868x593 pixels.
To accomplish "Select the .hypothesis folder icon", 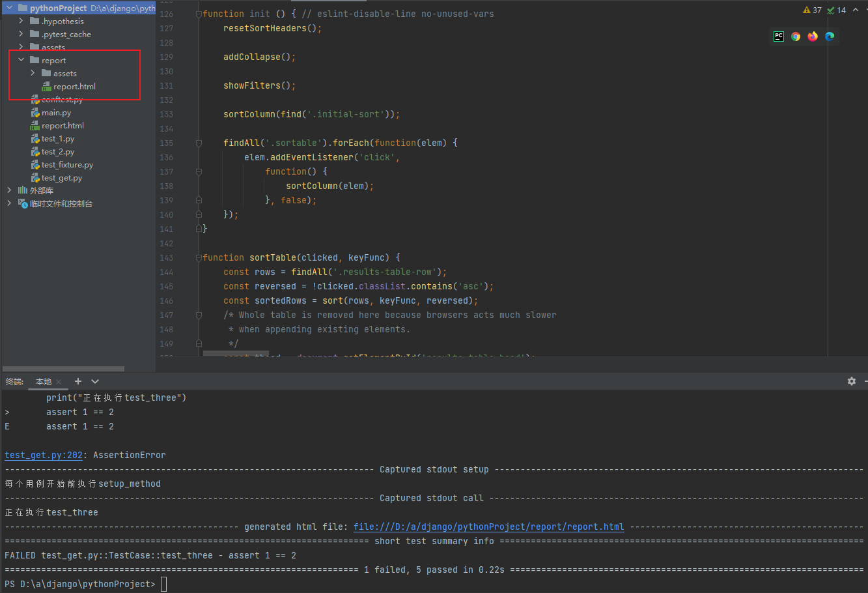I will (x=35, y=21).
